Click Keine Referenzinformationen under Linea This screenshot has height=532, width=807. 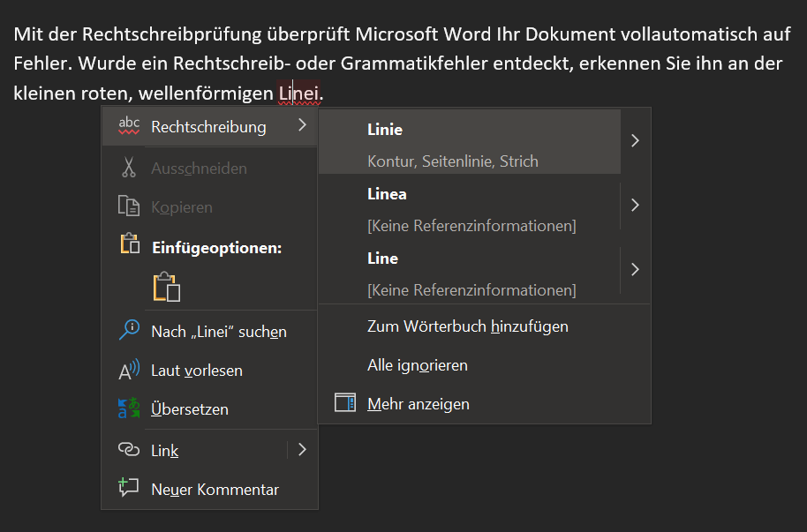(x=472, y=226)
